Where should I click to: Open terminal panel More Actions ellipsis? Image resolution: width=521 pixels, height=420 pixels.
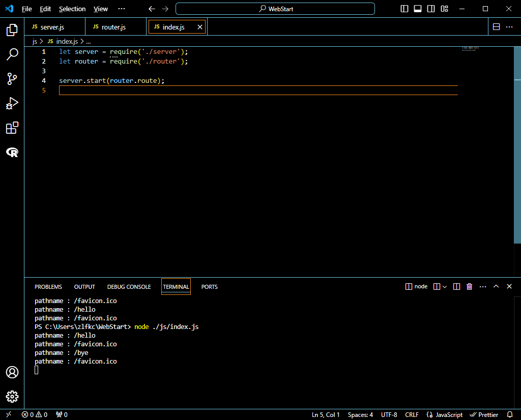pyautogui.click(x=483, y=287)
